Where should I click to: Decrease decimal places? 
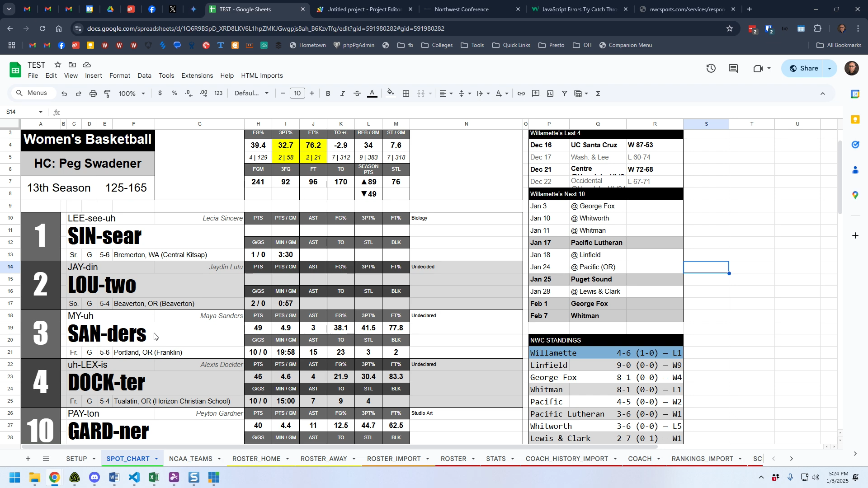[189, 94]
